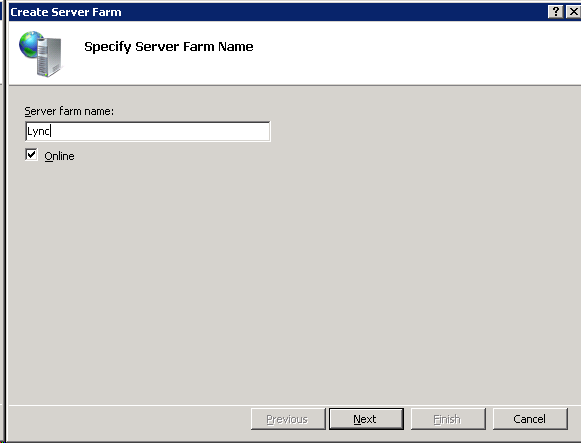
Task: Click the 'Specify Server Farm Name' heading
Action: click(x=169, y=47)
